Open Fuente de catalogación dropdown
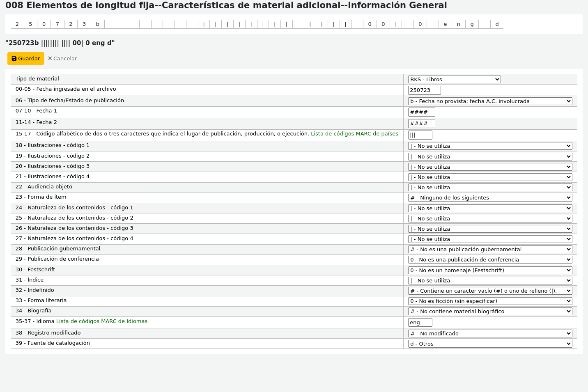This screenshot has height=392, width=588. [490, 344]
